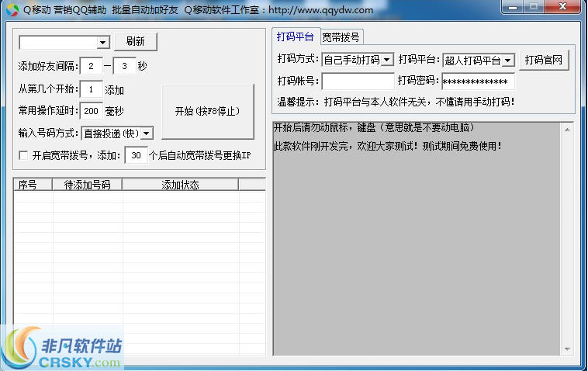Click the 打码帐号 input field
Screen dimensions: 588x371
(x=358, y=81)
